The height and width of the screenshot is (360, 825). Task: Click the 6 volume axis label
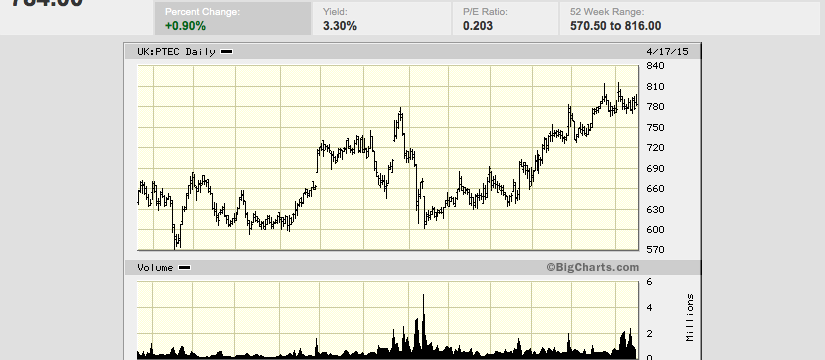tap(649, 282)
